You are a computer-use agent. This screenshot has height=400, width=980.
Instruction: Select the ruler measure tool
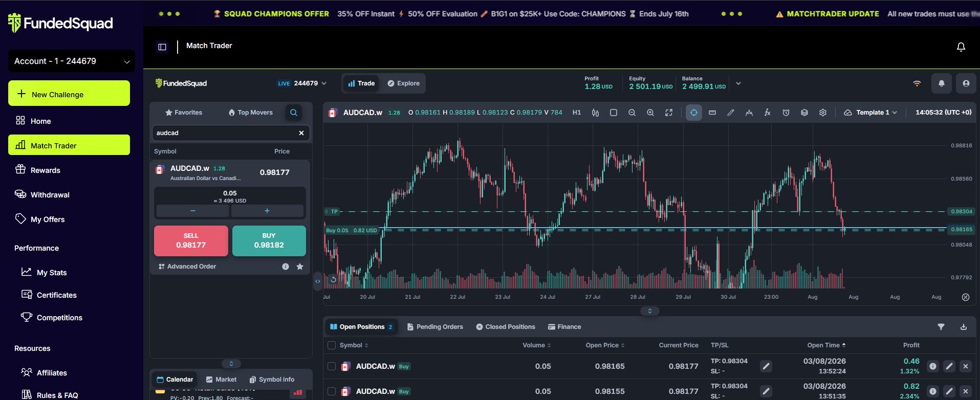pos(712,113)
